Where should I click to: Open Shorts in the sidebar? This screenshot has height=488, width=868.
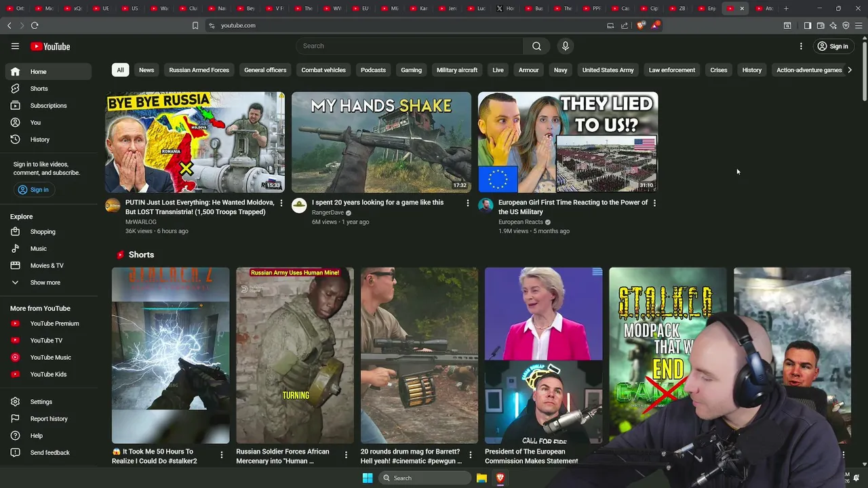click(x=48, y=89)
